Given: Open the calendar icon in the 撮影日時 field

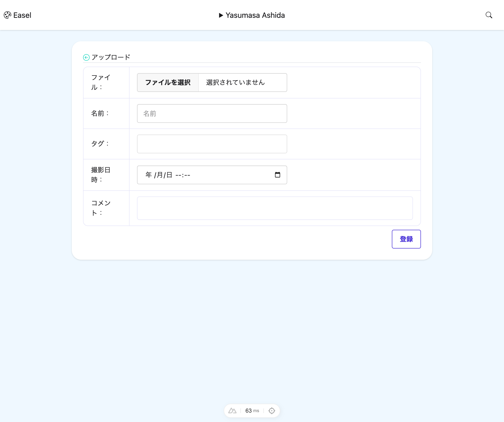Looking at the screenshot, I should tap(278, 175).
